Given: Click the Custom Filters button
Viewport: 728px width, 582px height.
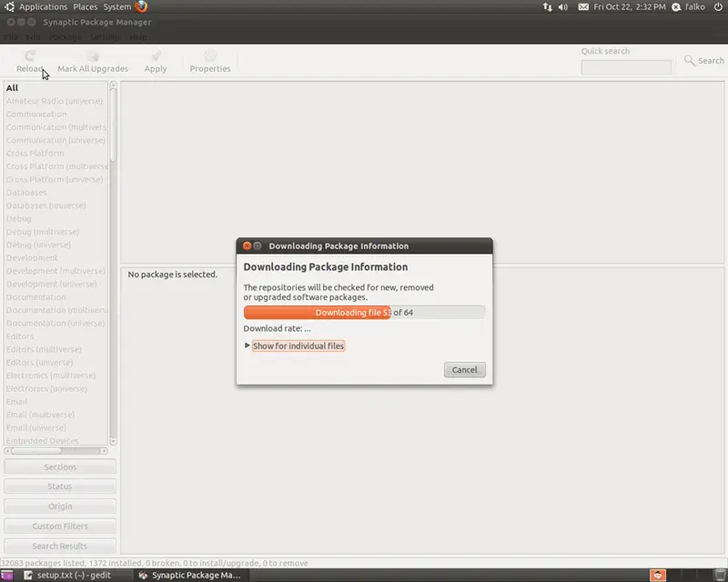Looking at the screenshot, I should pyautogui.click(x=60, y=526).
